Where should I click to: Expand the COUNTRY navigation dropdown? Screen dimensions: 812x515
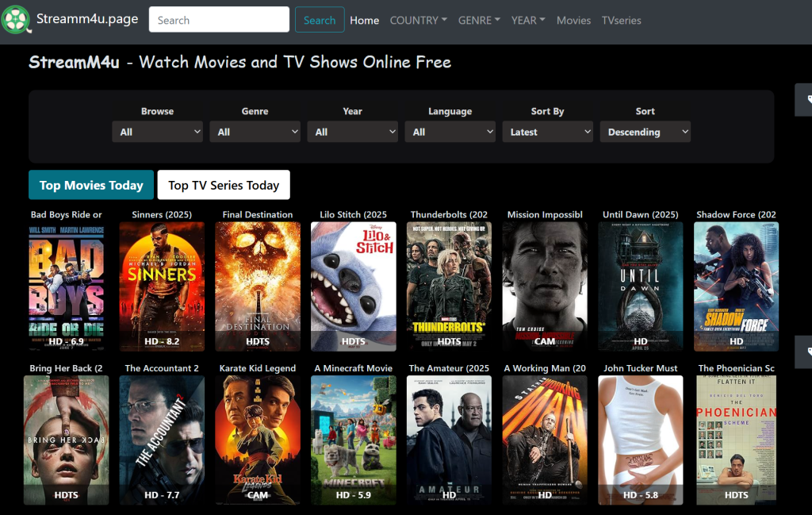pos(419,20)
